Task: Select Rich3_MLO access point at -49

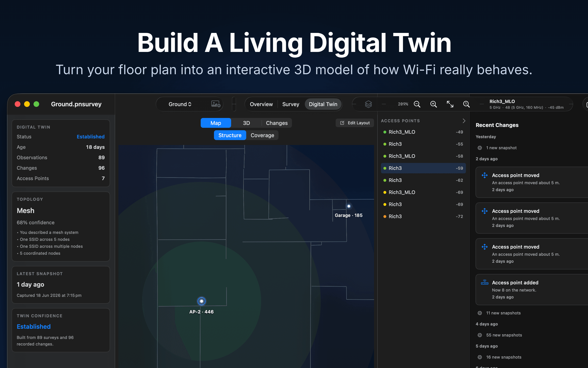Action: [423, 132]
